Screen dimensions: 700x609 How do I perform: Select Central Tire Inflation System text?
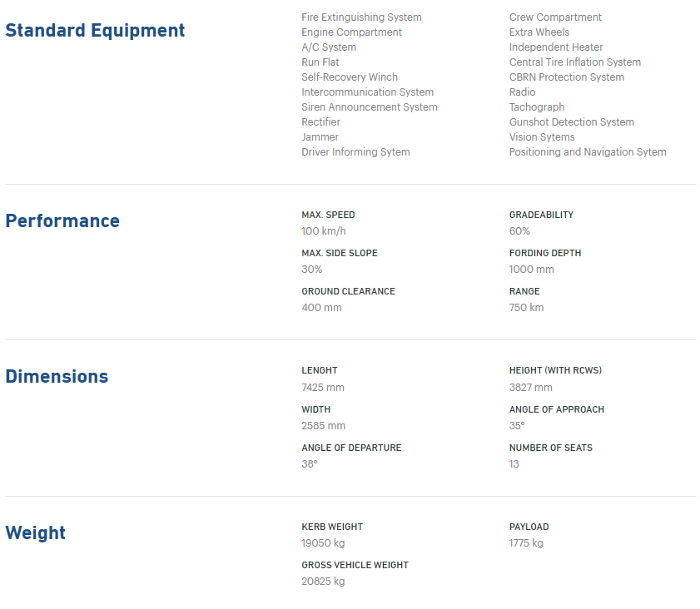[x=574, y=62]
